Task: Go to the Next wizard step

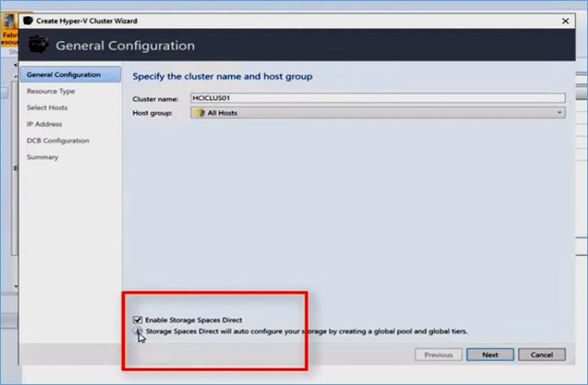Action: coord(490,355)
